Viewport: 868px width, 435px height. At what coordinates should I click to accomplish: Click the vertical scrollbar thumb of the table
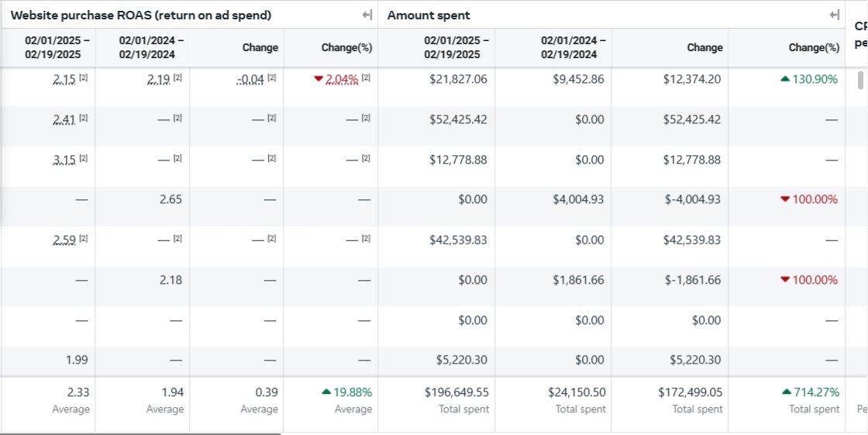(x=860, y=81)
